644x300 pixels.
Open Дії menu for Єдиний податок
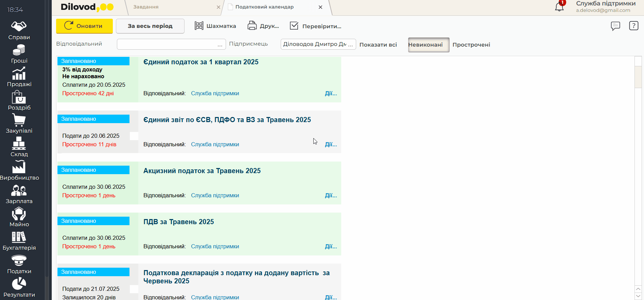[331, 94]
